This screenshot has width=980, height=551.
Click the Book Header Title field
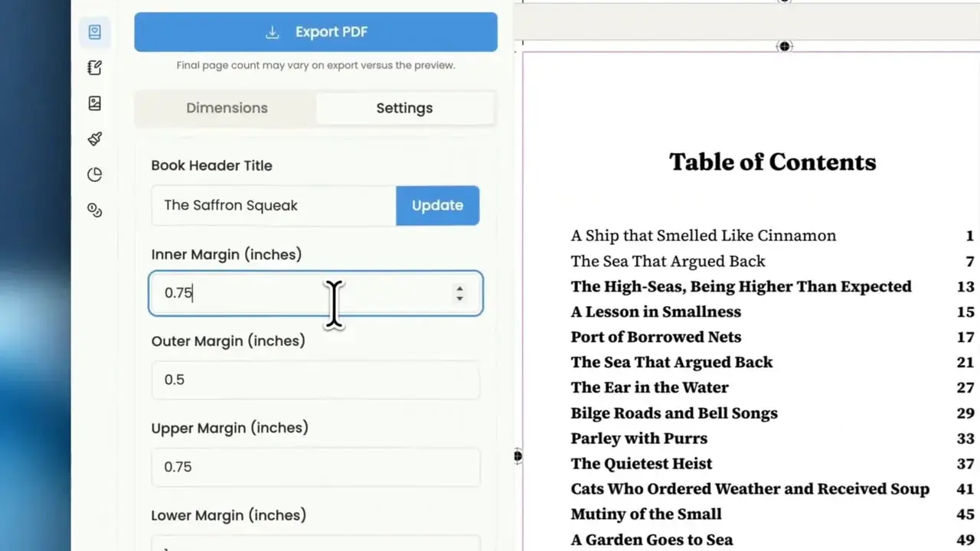pos(273,205)
